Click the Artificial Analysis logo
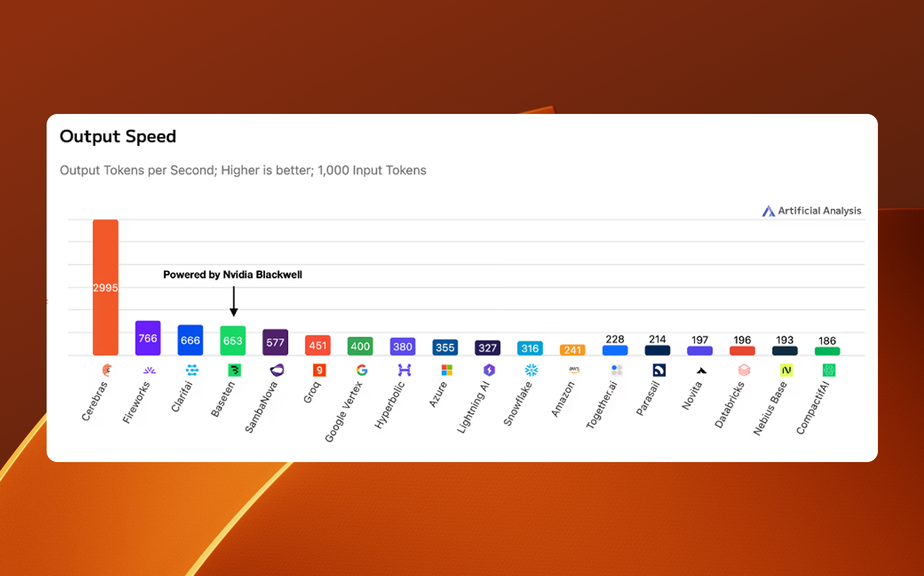This screenshot has width=924, height=576. point(768,211)
